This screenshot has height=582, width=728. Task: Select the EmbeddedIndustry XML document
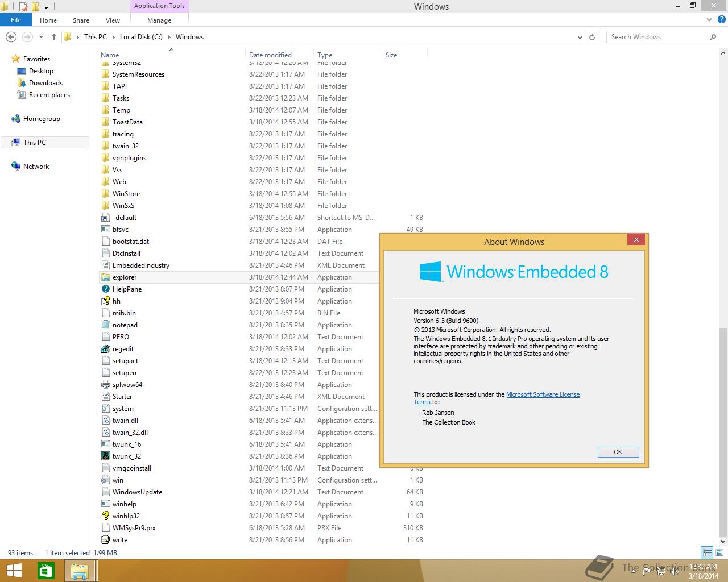coord(141,265)
